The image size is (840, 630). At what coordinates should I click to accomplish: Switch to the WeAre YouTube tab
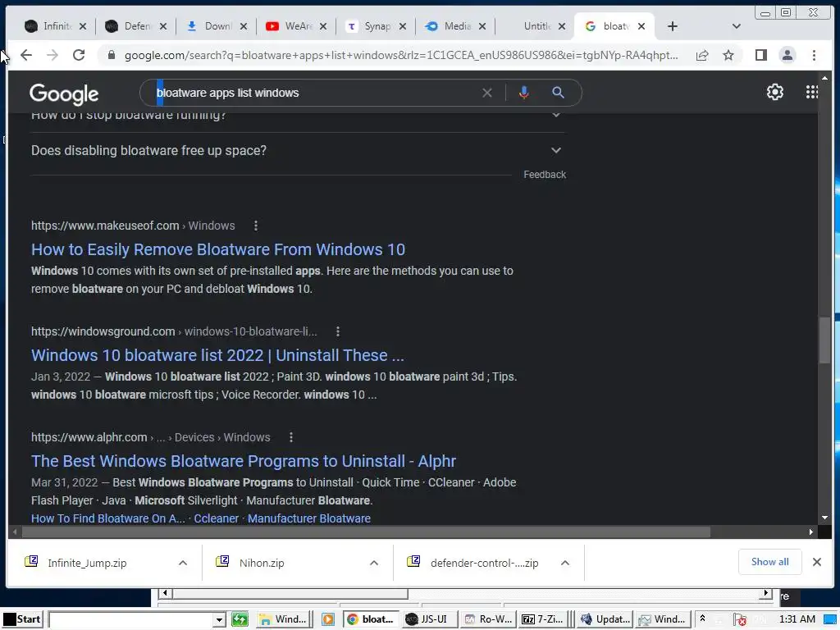tap(295, 26)
